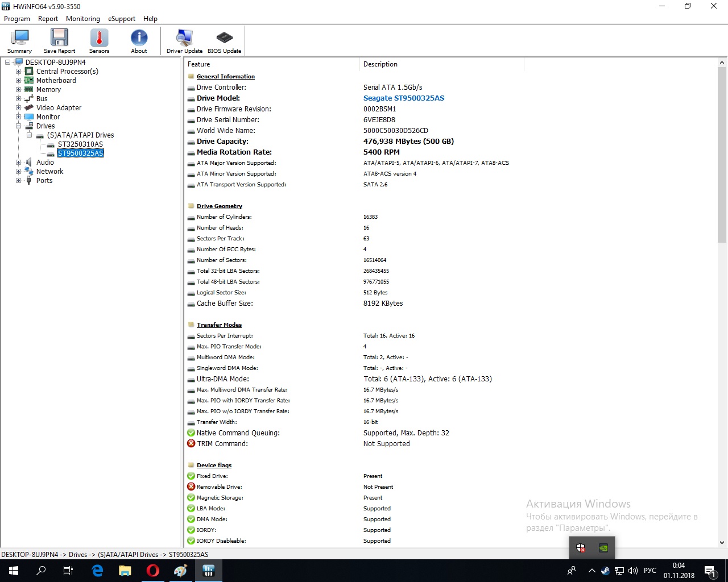Screen dimensions: 728x582
Task: Launch the BIOS Update tool
Action: tap(224, 41)
